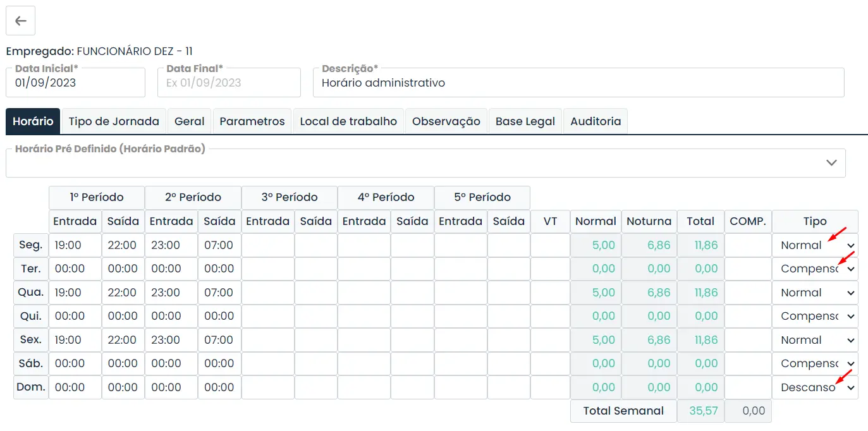
Task: Click Sex. 1º Período Saída time field
Action: click(123, 340)
